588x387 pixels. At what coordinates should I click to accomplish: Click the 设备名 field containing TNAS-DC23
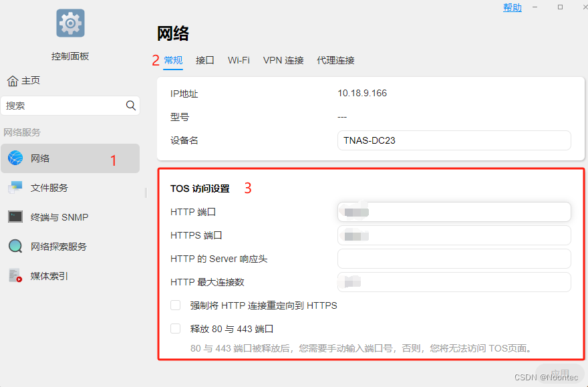(x=454, y=140)
